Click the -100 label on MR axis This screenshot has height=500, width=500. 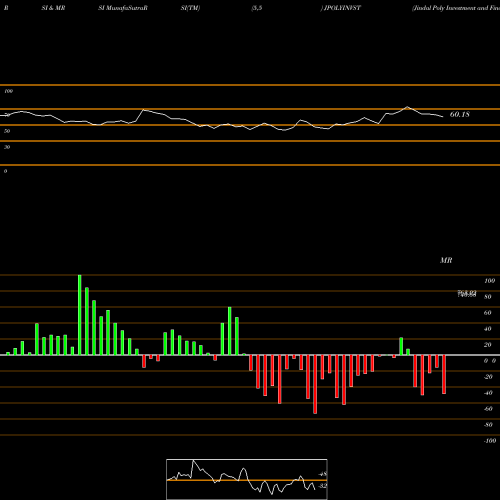pyautogui.click(x=489, y=441)
